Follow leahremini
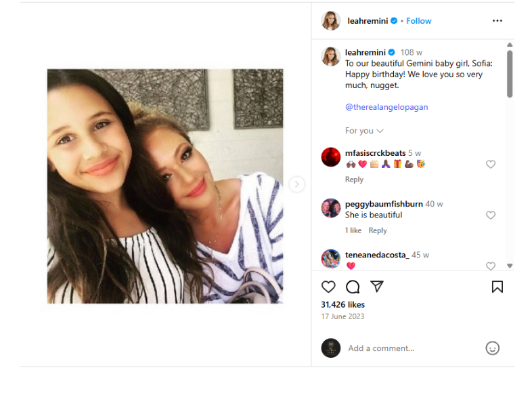532x393 pixels. (419, 21)
